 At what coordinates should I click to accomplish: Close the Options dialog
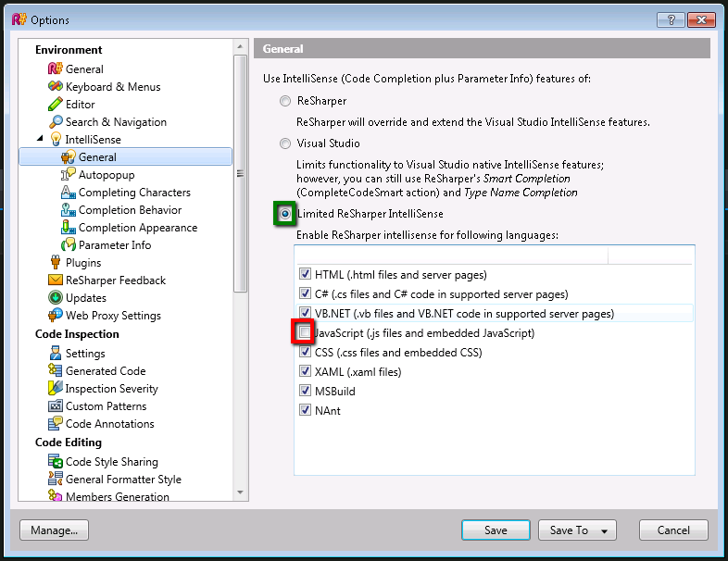pyautogui.click(x=701, y=19)
